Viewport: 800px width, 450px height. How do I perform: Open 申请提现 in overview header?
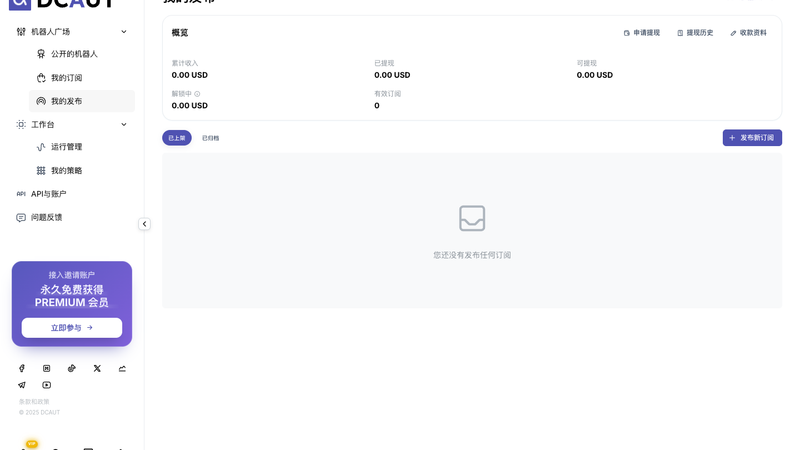point(642,33)
